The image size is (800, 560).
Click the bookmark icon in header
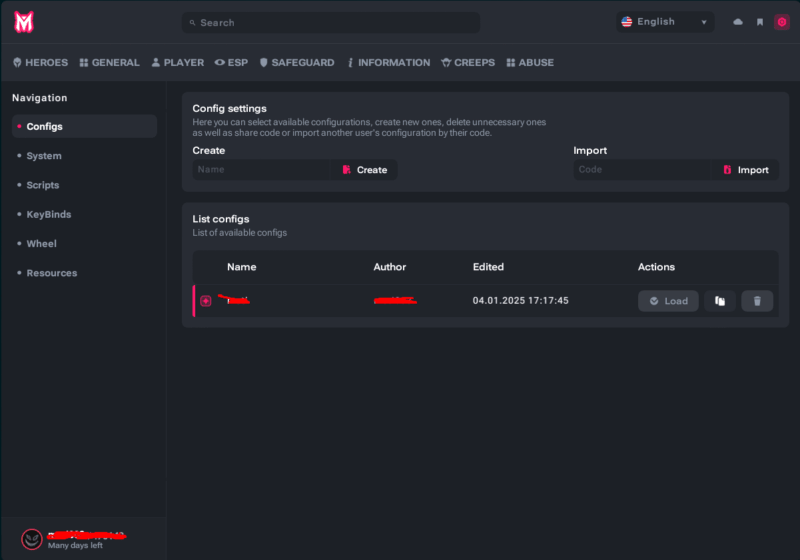point(760,22)
